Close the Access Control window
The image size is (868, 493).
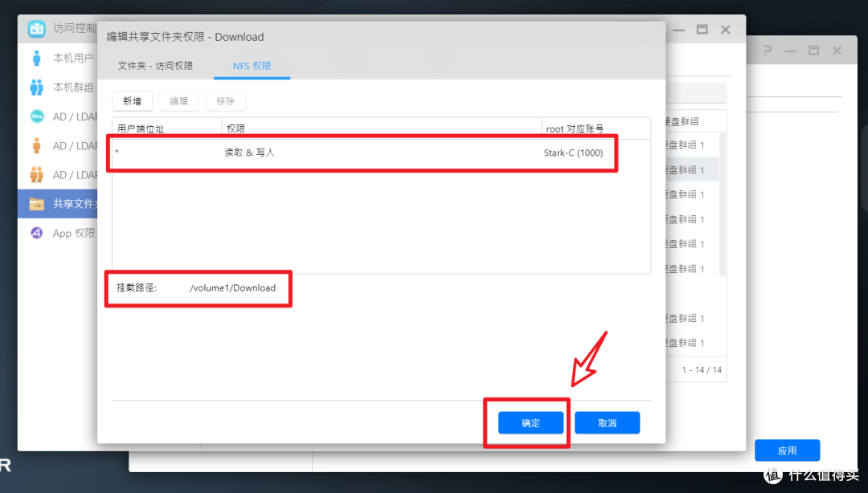coord(725,30)
